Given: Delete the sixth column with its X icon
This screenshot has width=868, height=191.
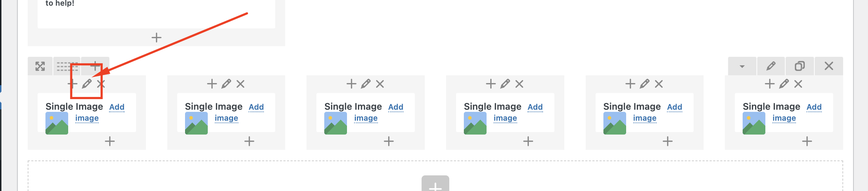Looking at the screenshot, I should pyautogui.click(x=798, y=84).
